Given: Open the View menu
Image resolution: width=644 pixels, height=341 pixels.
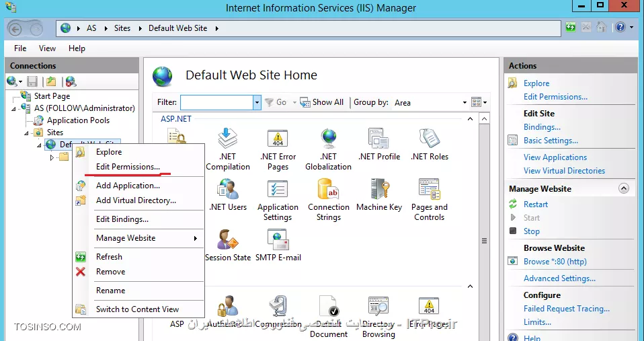Looking at the screenshot, I should point(47,48).
